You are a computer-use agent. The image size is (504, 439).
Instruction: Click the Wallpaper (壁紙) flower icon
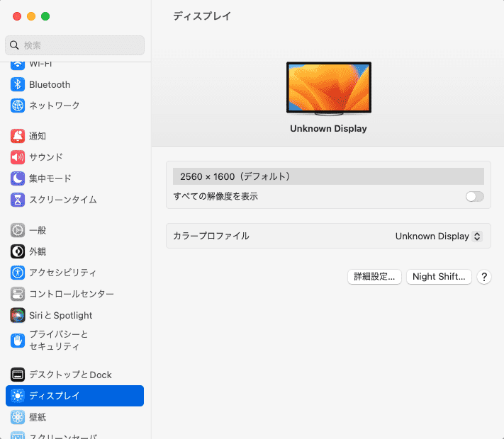[18, 417]
